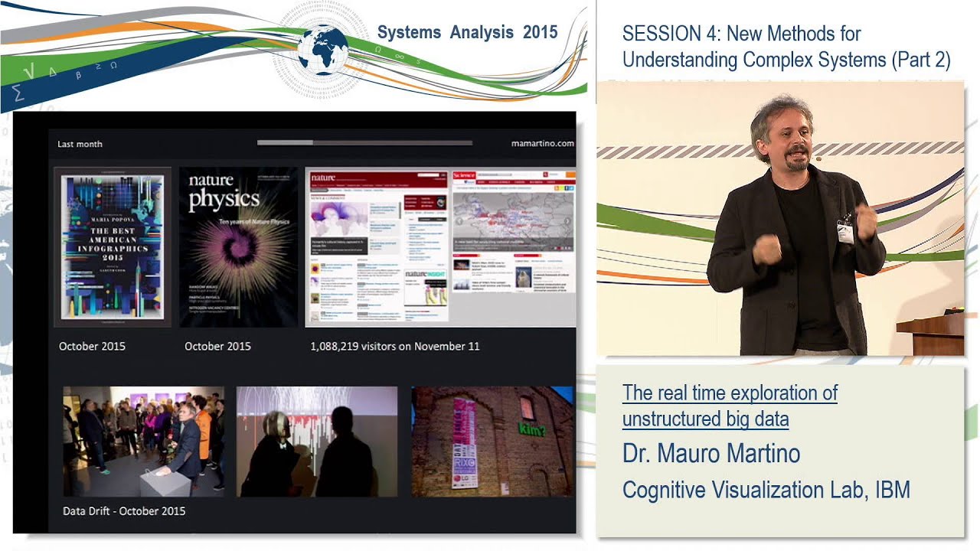Click the mamartino.com site link
This screenshot has width=980, height=551.
pyautogui.click(x=542, y=143)
